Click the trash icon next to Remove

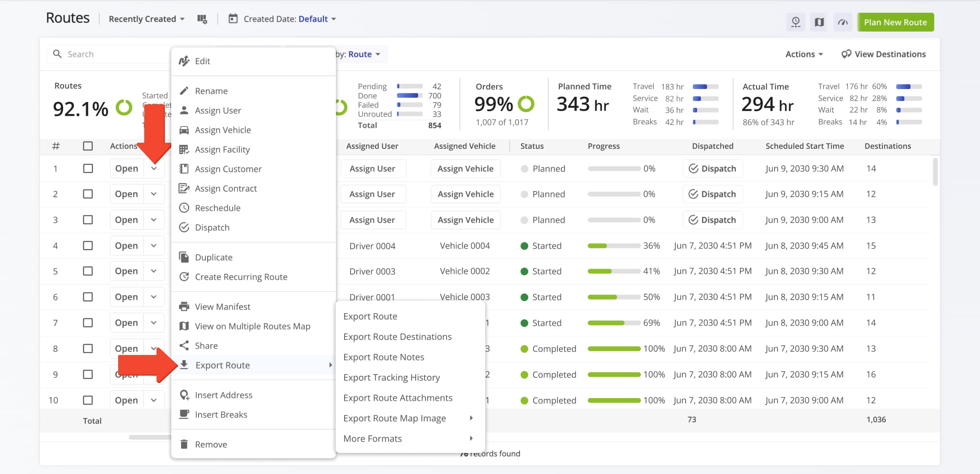pos(184,444)
